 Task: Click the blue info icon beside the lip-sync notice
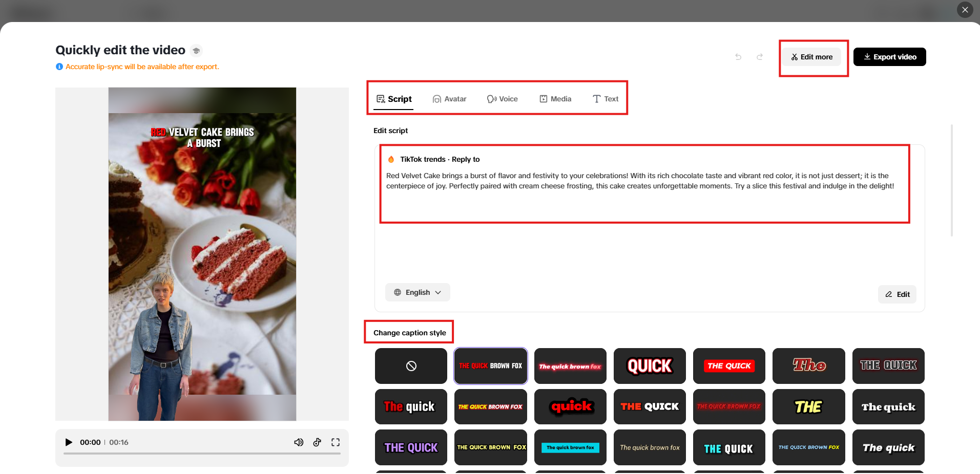point(59,66)
